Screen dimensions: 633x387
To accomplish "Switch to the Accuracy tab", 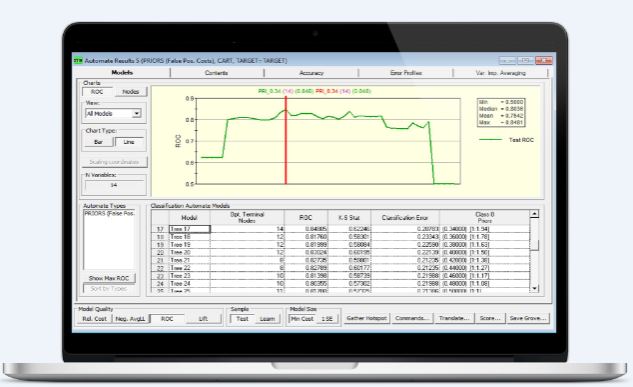I will coord(311,73).
